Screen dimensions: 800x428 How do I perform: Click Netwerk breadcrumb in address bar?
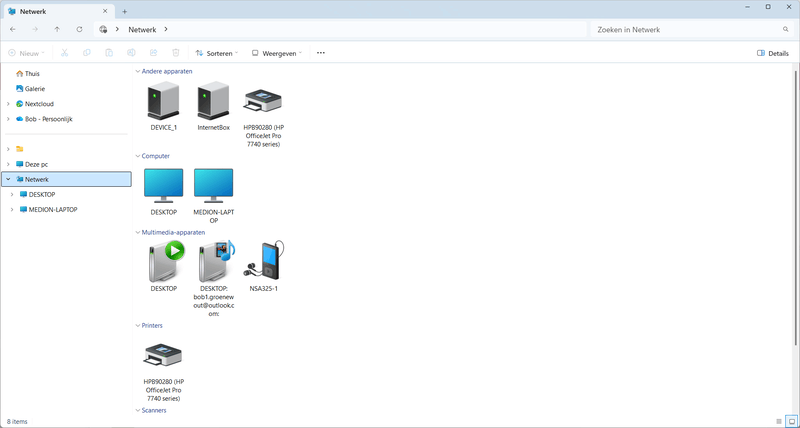142,30
